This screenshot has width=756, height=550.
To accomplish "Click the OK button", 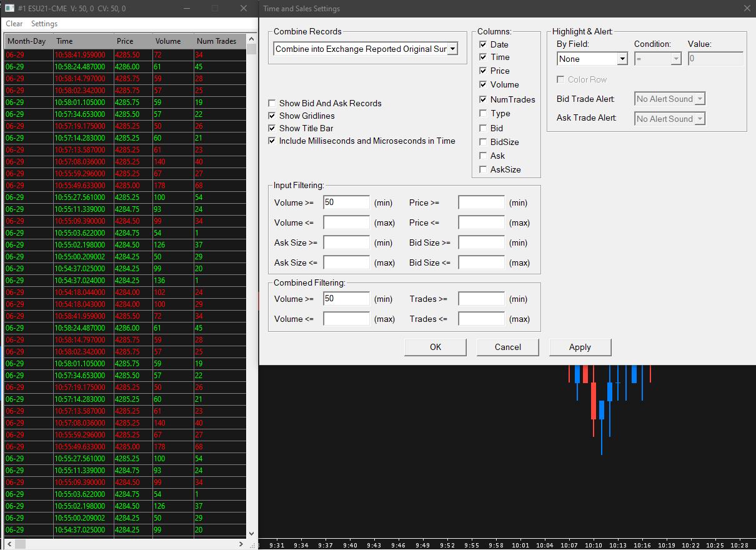I will (435, 347).
